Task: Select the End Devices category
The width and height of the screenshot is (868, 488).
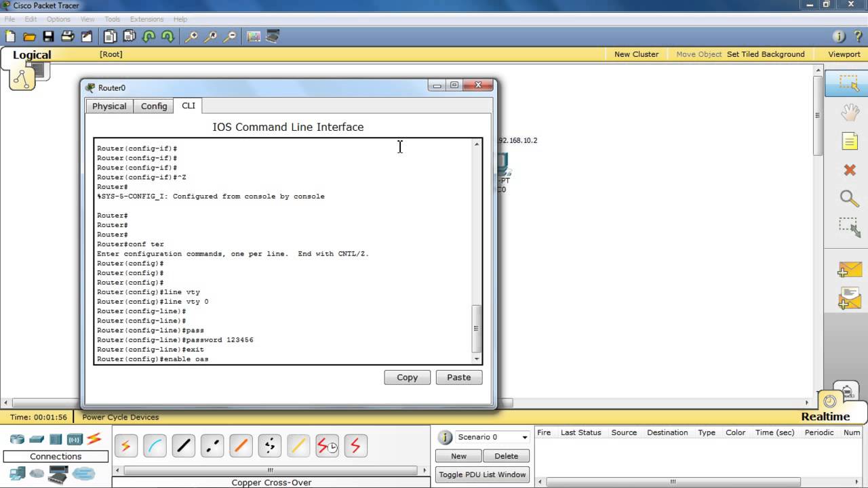Action: coord(16,474)
